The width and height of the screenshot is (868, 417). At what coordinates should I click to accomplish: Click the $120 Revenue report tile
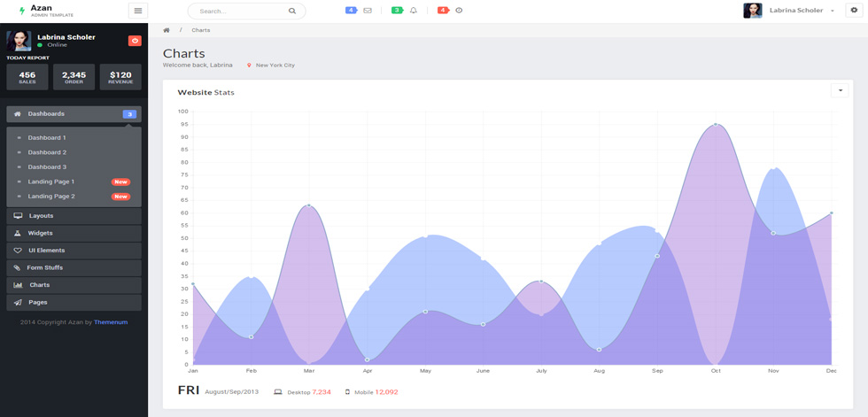120,77
